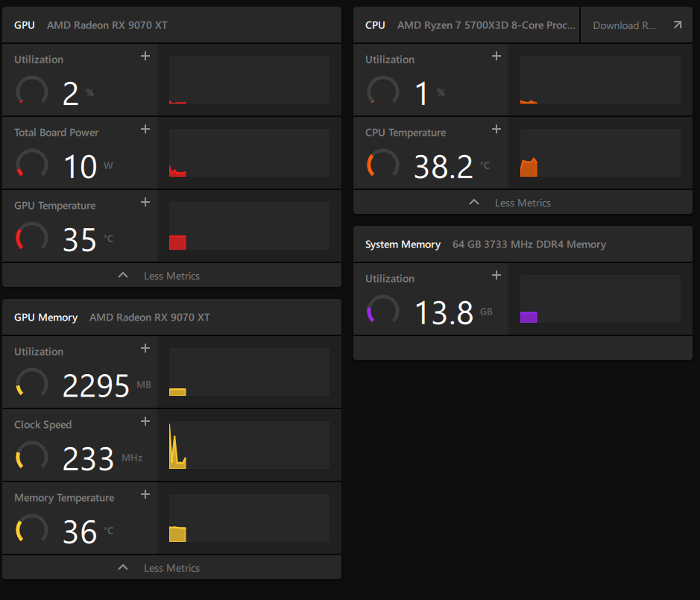
Task: Click 64 GB 3733 MHz DDR4 Memory text
Action: [x=529, y=244]
